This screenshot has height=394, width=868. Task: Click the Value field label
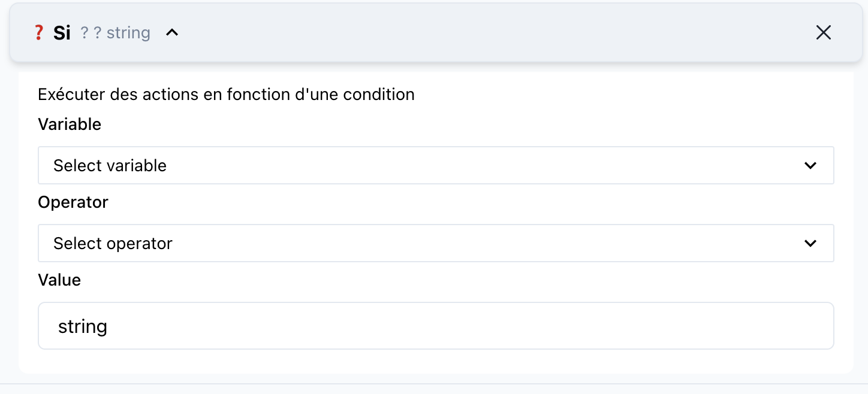click(x=59, y=280)
